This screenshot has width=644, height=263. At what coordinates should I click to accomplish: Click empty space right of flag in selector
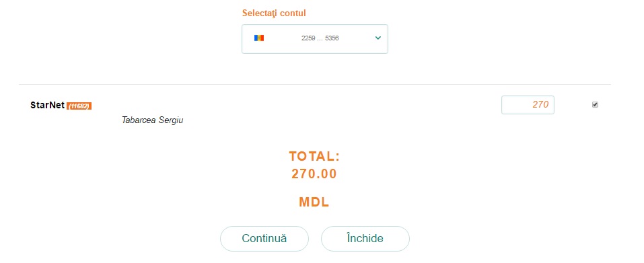(x=283, y=38)
